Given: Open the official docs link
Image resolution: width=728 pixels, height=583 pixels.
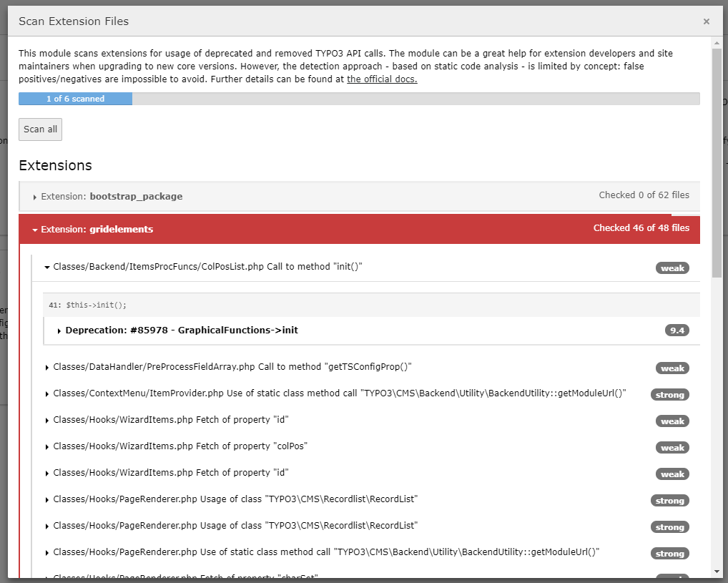Looking at the screenshot, I should pos(382,79).
